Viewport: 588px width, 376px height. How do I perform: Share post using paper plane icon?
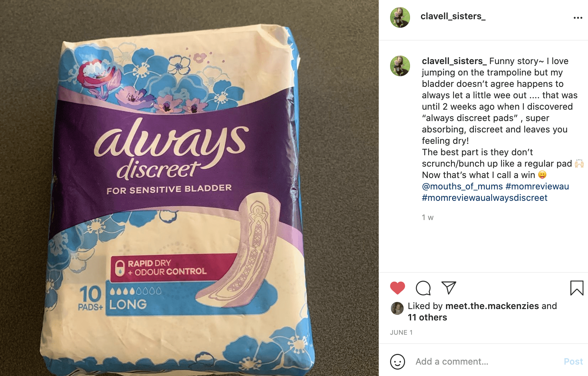coord(449,288)
